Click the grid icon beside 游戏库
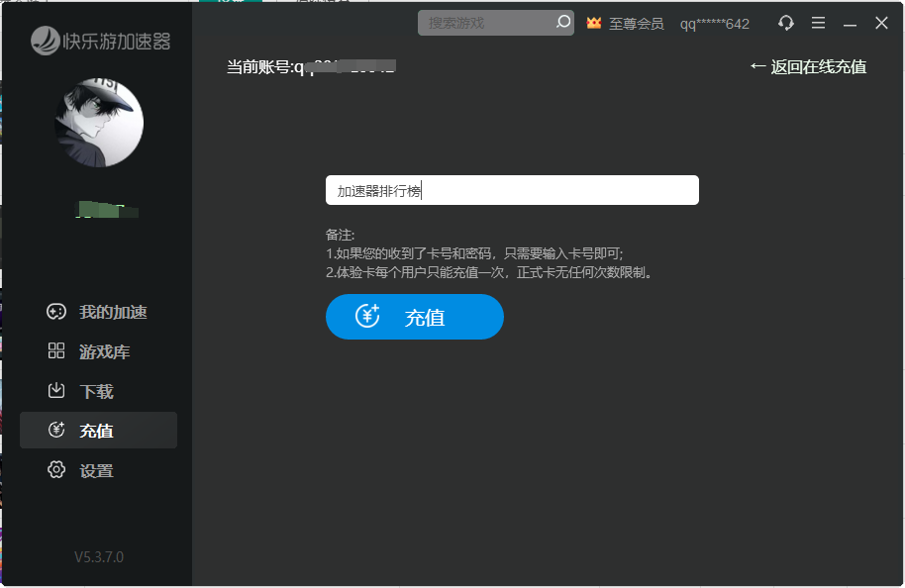Screen dimensions: 905x588 (x=56, y=350)
